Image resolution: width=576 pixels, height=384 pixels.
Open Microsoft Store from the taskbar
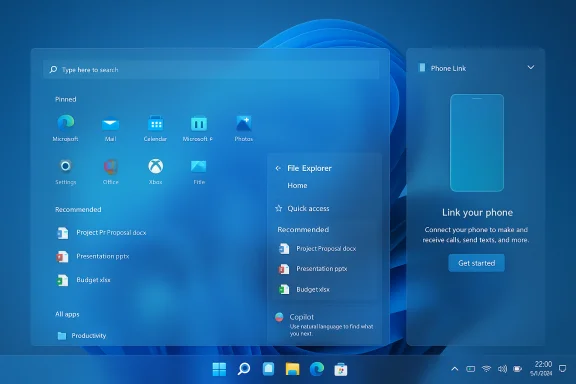click(341, 369)
